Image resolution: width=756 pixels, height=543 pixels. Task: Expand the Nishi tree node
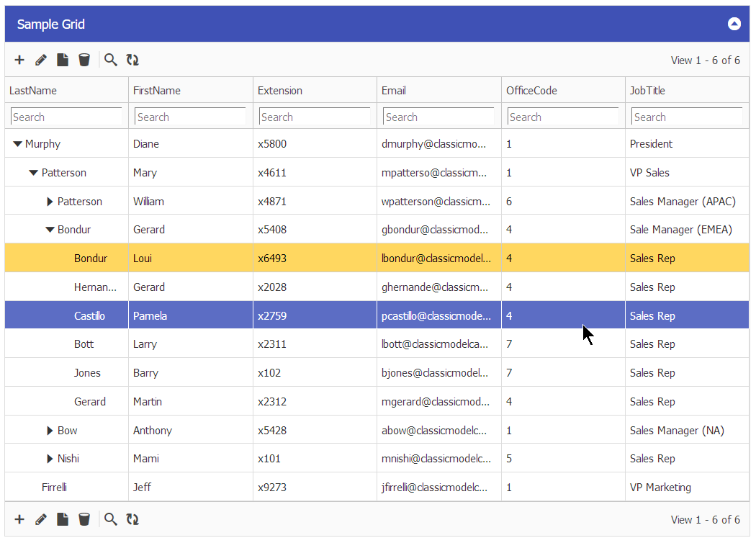[x=50, y=459]
